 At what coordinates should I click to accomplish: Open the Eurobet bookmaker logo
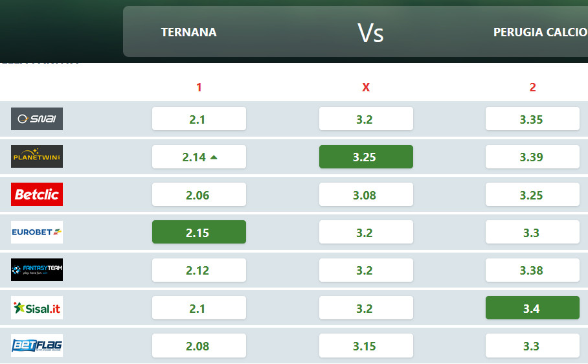[x=37, y=232]
